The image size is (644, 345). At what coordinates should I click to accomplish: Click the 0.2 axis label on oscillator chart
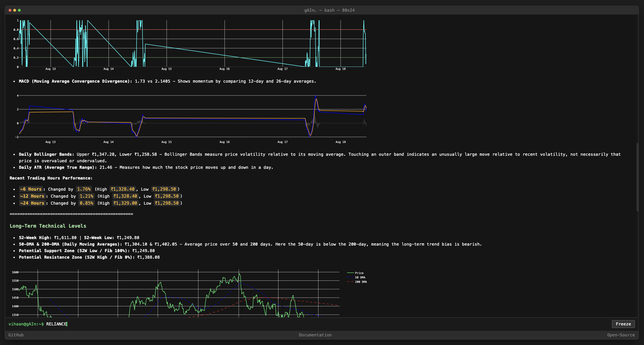tap(16, 57)
